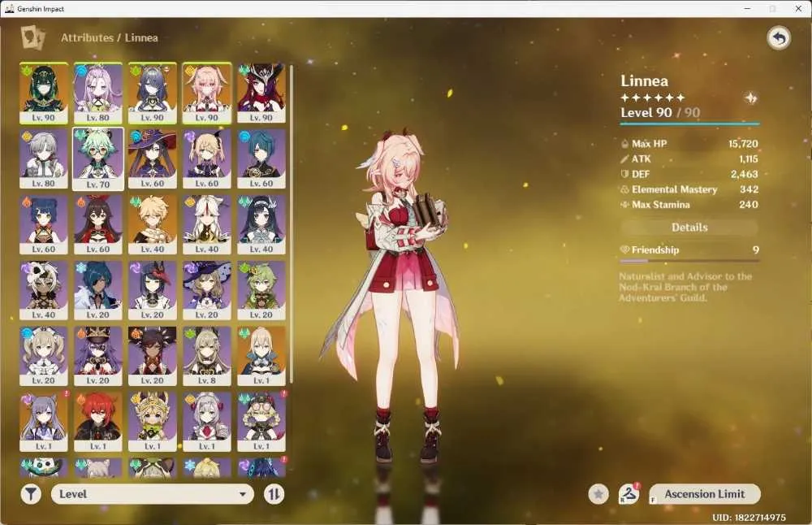
Task: Select the pink-haired Lv. 90 Linnea portrait
Action: pos(206,93)
